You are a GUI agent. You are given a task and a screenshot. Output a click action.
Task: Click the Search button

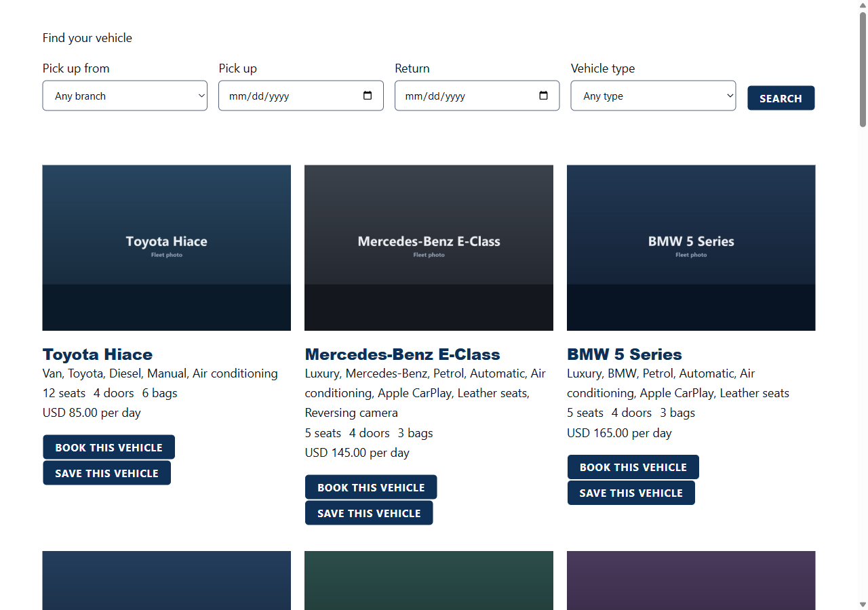[x=781, y=98]
